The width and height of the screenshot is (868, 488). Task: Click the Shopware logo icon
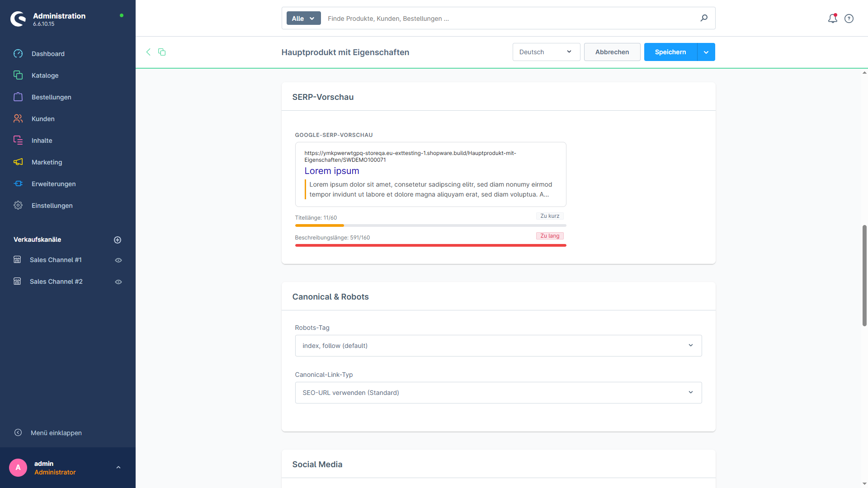18,19
